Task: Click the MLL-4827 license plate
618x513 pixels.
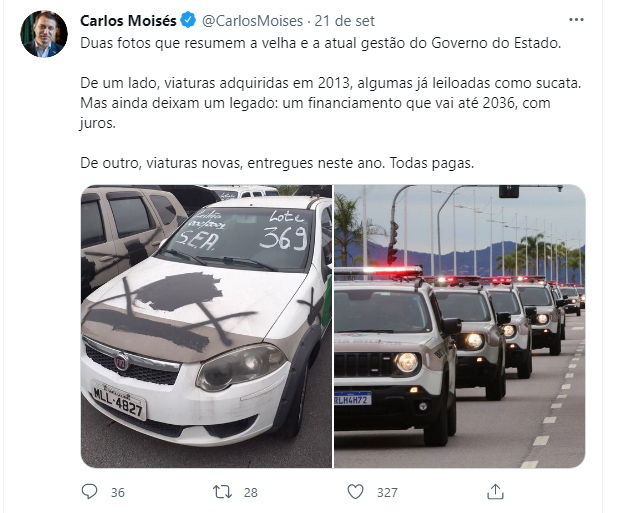Action: 119,401
